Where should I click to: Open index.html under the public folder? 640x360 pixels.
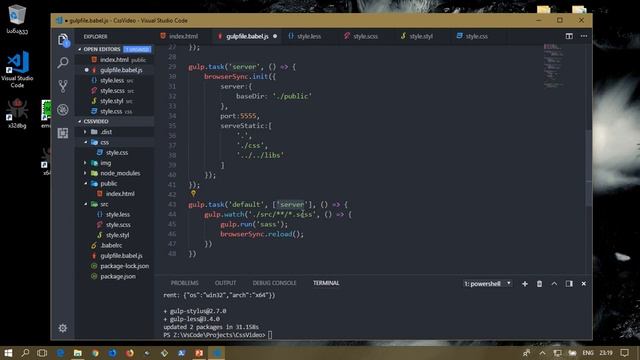click(x=120, y=194)
